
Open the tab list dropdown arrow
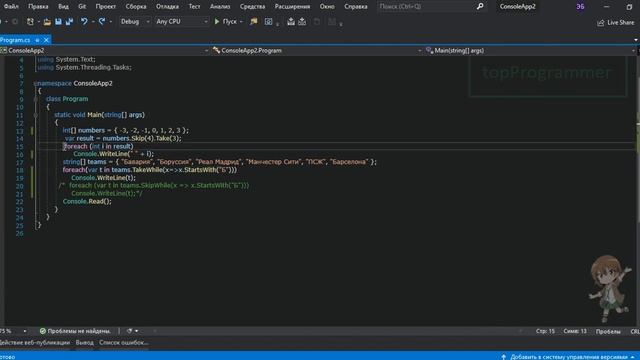tap(636, 40)
